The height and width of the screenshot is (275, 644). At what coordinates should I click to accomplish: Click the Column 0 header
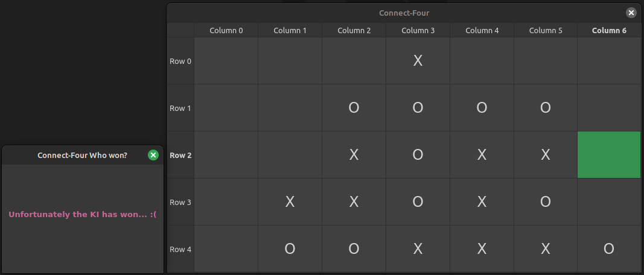point(226,30)
